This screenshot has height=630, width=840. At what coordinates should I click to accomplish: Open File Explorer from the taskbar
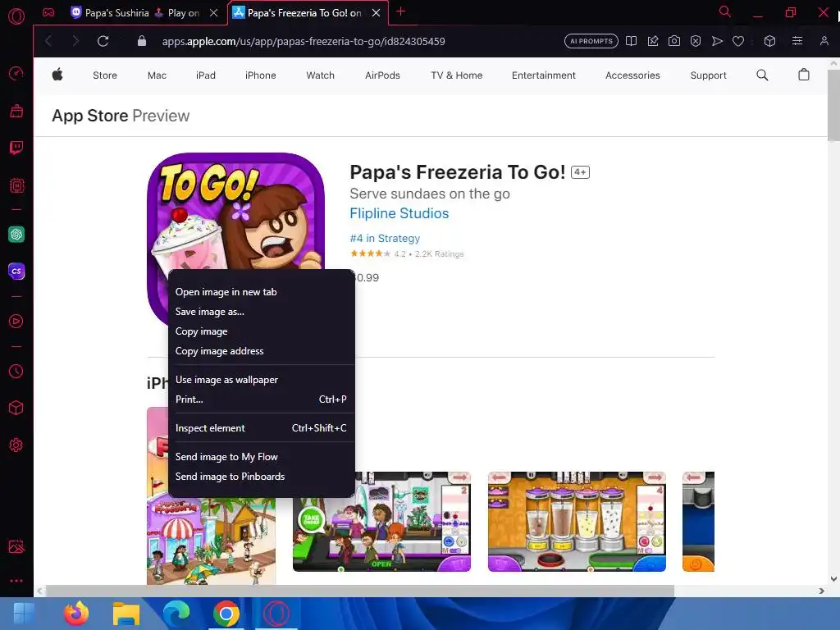click(126, 614)
